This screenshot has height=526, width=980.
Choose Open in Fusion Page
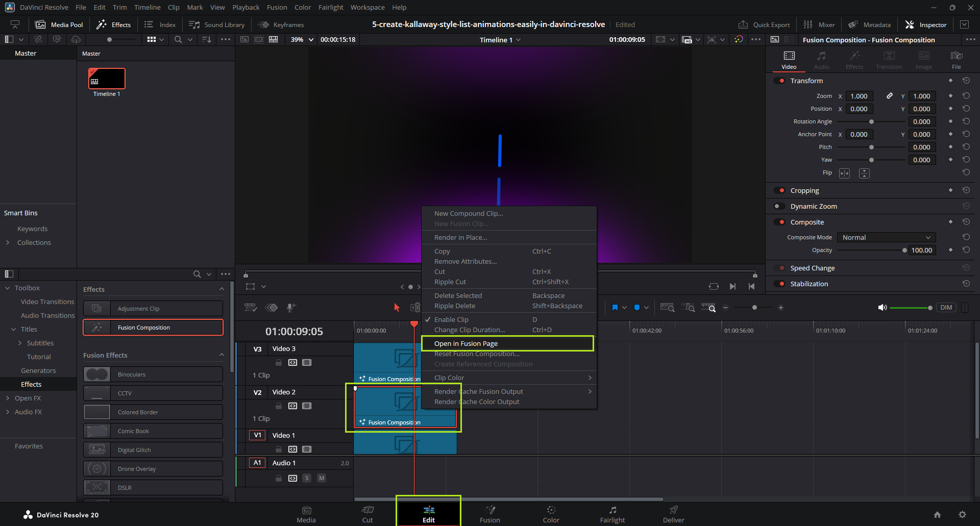coord(465,343)
